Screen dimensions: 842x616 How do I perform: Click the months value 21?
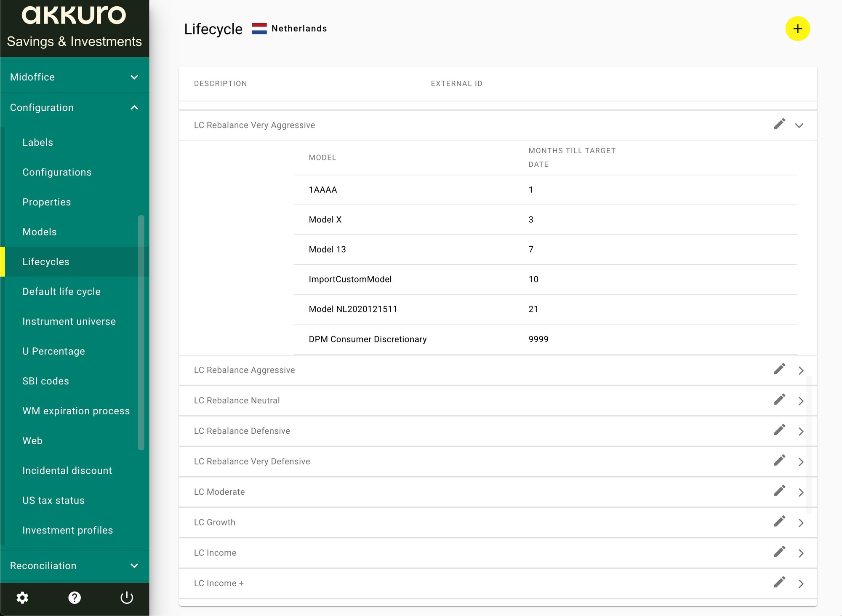(x=533, y=309)
